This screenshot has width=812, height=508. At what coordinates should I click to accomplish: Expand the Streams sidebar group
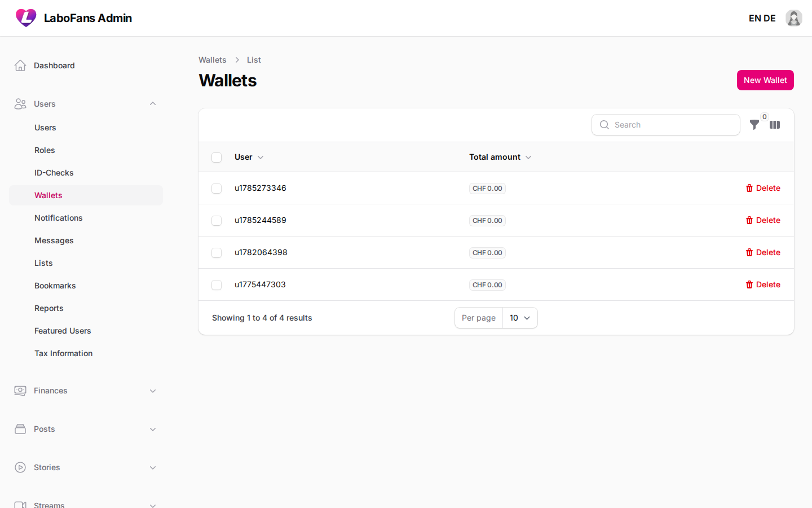tap(153, 505)
